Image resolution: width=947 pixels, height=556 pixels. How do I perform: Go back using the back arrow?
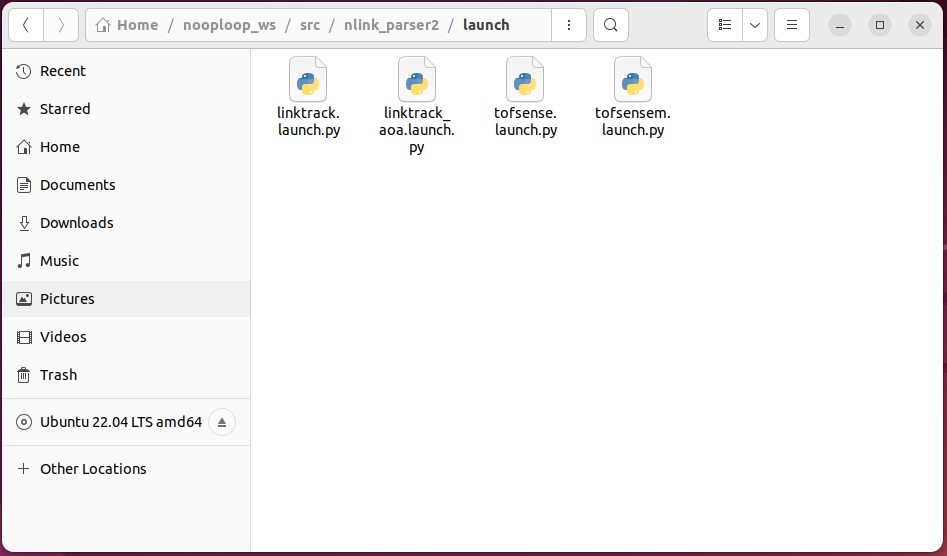(x=25, y=25)
